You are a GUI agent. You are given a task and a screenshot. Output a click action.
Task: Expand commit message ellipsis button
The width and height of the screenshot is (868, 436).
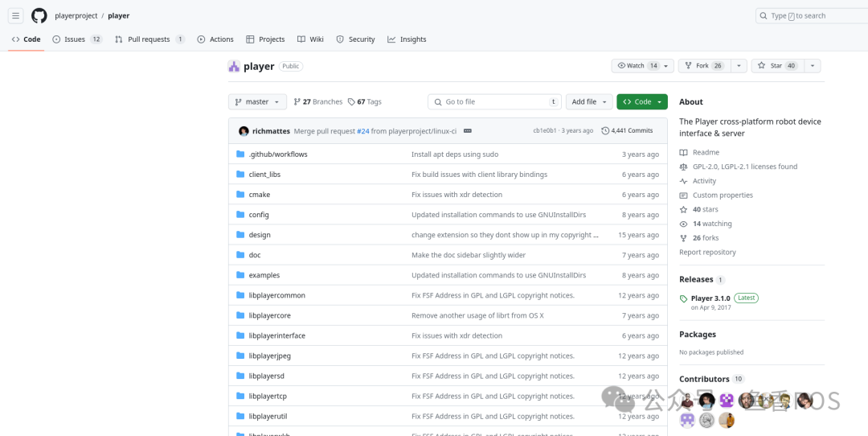[467, 131]
